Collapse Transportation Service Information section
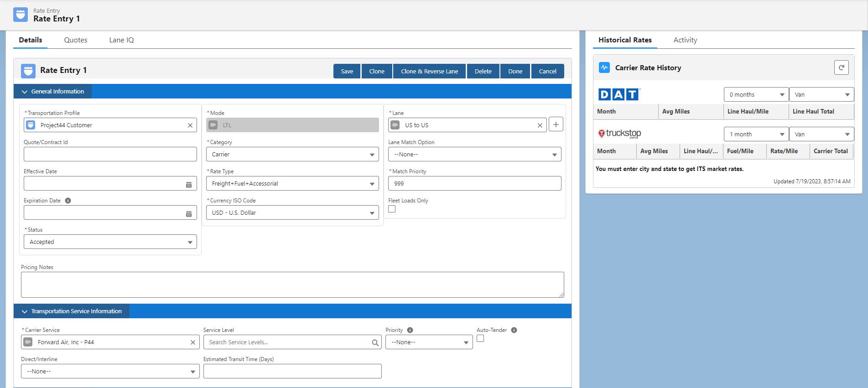The image size is (868, 388). 72,311
